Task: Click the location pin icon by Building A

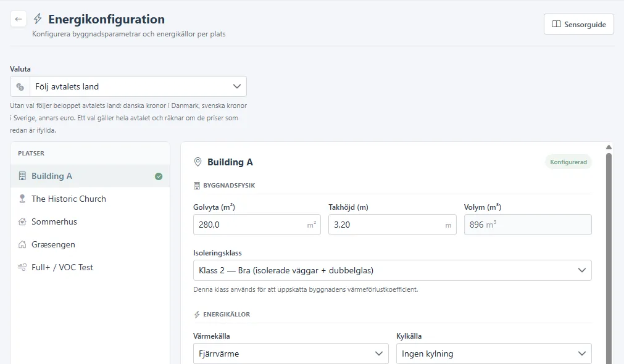Action: pos(198,162)
